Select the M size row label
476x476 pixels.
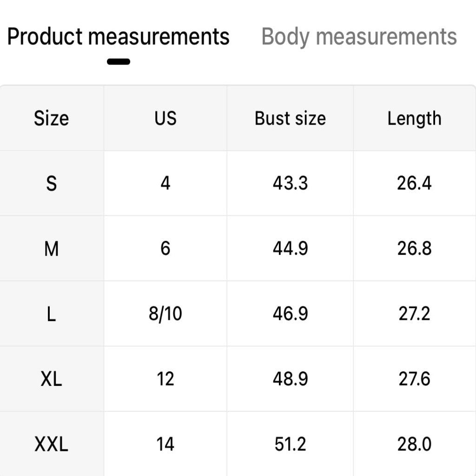click(51, 249)
